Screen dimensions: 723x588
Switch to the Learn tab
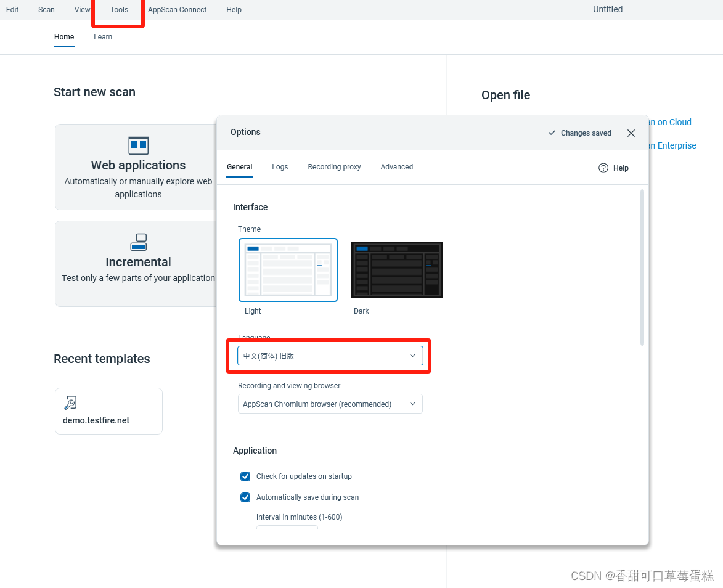102,37
